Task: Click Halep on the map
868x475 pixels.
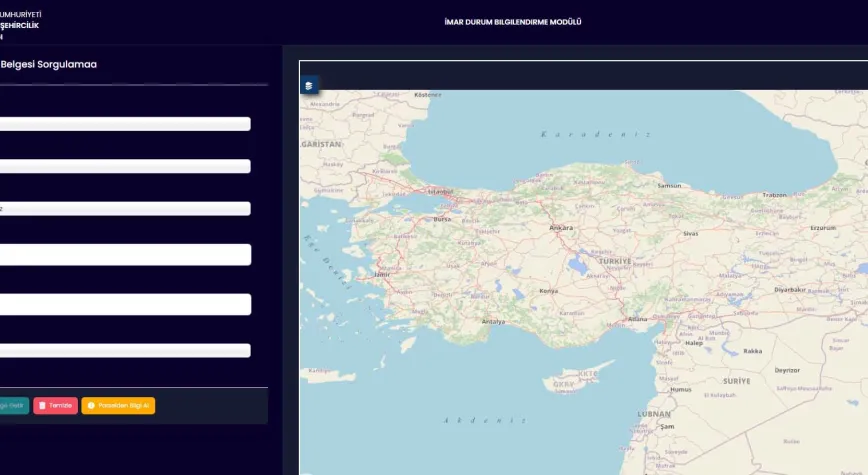Action: (x=694, y=343)
